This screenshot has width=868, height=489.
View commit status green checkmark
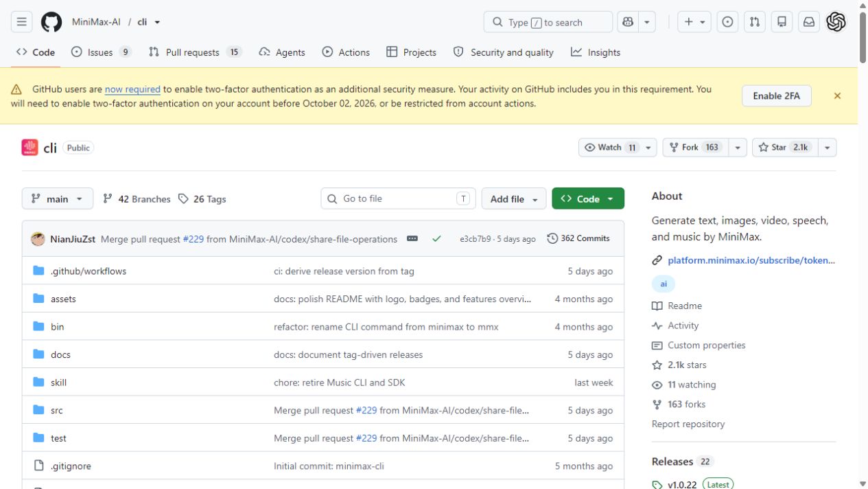tap(436, 239)
